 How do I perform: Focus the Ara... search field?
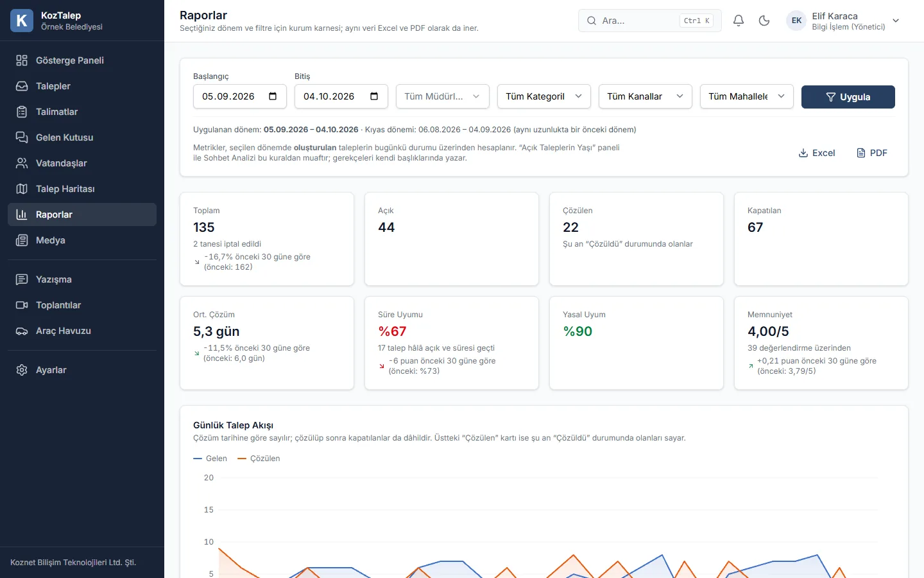coord(650,21)
